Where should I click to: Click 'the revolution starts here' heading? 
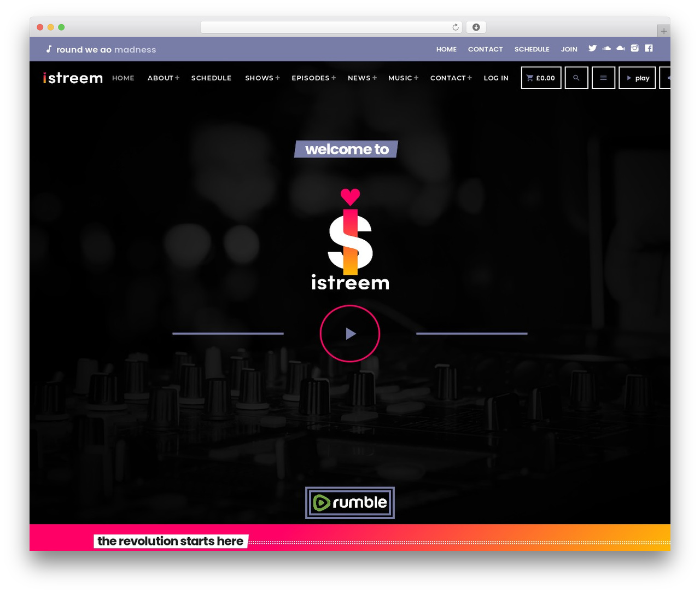tap(171, 541)
